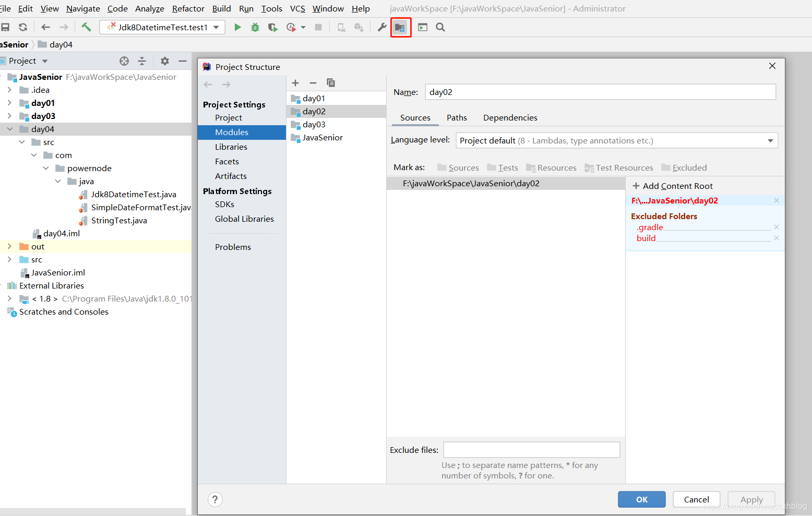Collapse the day04 module node

(9, 129)
